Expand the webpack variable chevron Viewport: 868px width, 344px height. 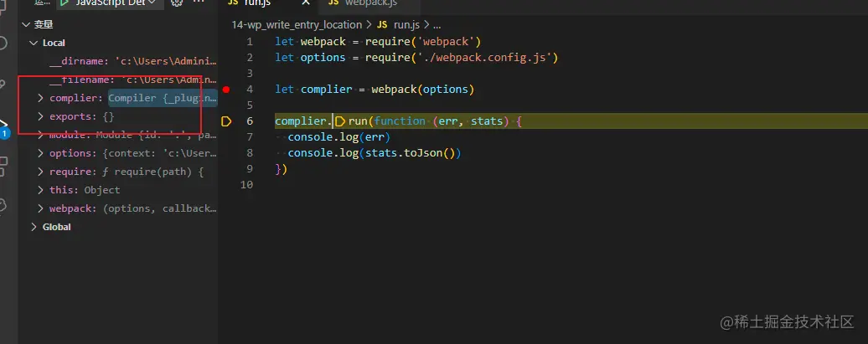click(x=40, y=208)
